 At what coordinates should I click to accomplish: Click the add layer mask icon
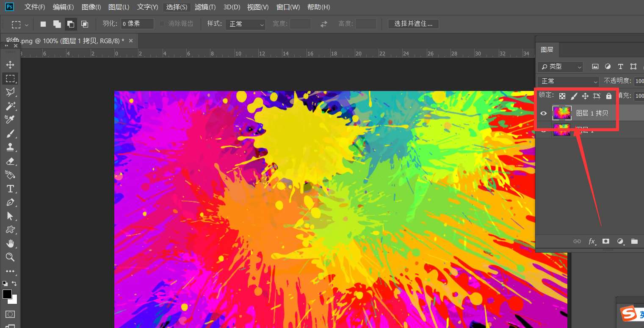pos(606,241)
